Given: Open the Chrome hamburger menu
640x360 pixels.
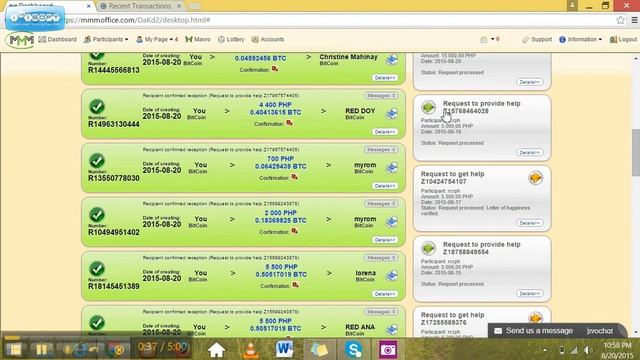Looking at the screenshot, I should (x=634, y=20).
